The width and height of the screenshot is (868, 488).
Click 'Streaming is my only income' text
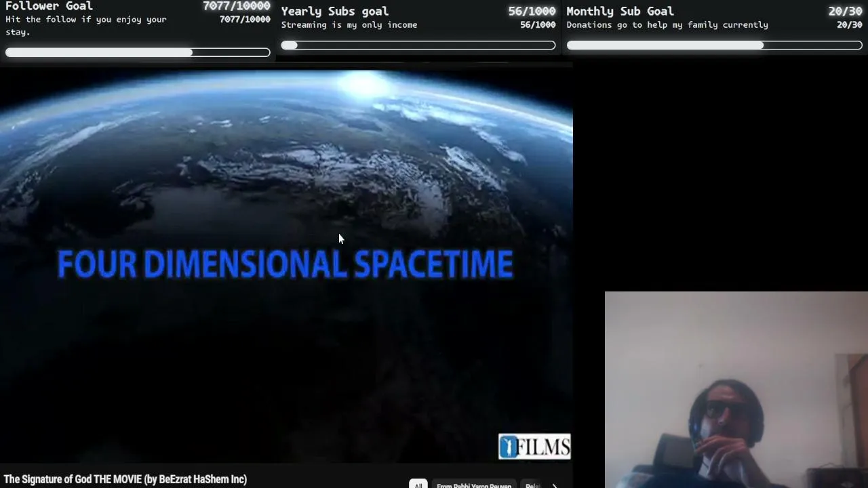click(x=349, y=25)
